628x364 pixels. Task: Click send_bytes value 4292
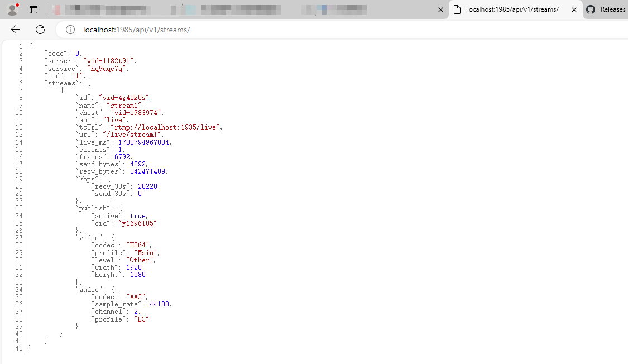point(138,164)
